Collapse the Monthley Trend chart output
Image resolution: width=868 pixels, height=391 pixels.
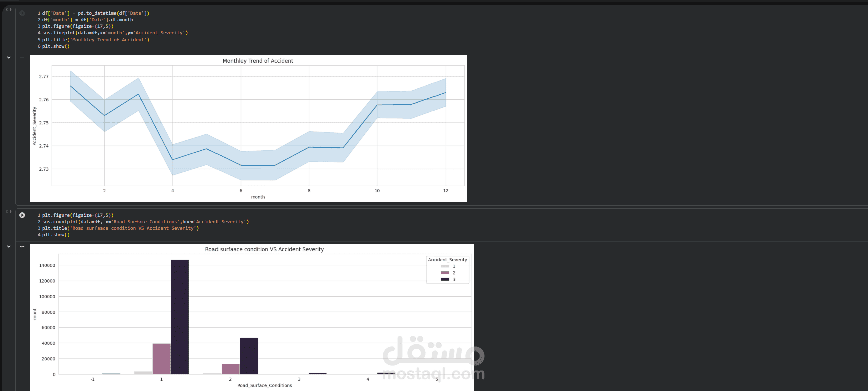pos(9,58)
